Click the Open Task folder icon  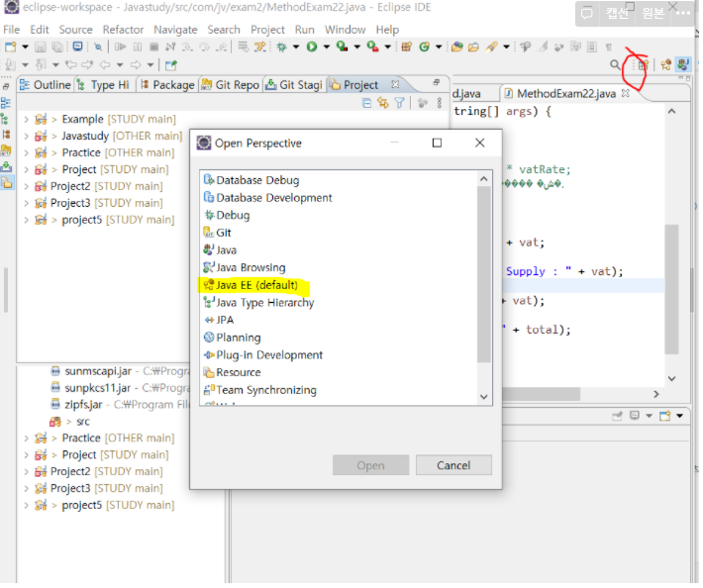[473, 47]
